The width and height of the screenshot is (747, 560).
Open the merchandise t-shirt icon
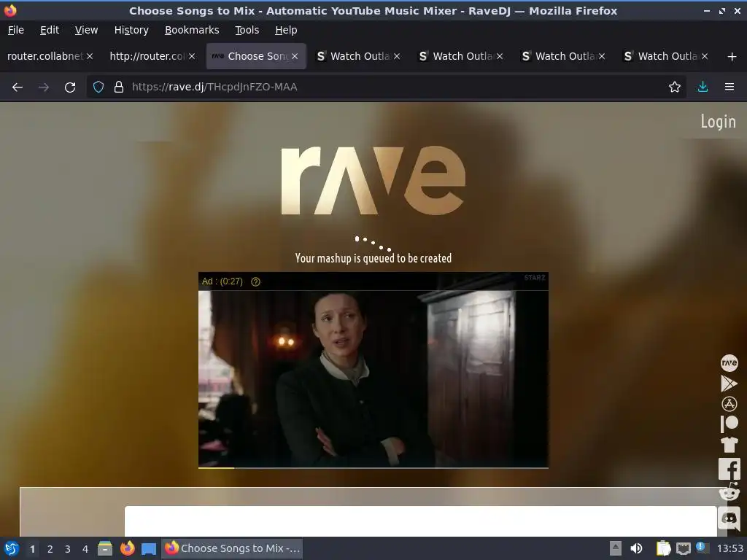pos(729,444)
